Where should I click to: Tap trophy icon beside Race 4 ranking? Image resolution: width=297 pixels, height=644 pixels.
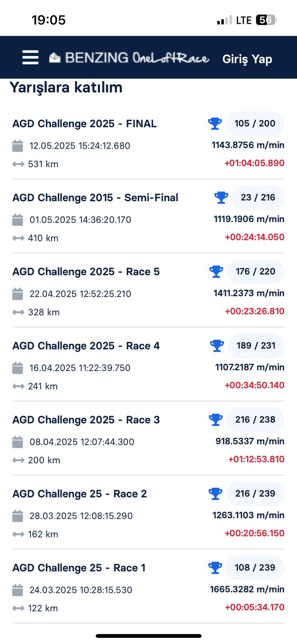217,345
